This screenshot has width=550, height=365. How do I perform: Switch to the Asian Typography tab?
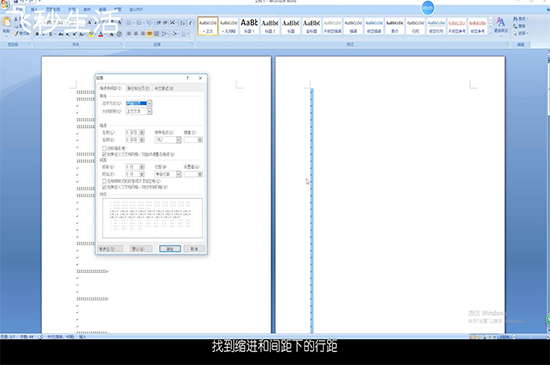click(164, 88)
